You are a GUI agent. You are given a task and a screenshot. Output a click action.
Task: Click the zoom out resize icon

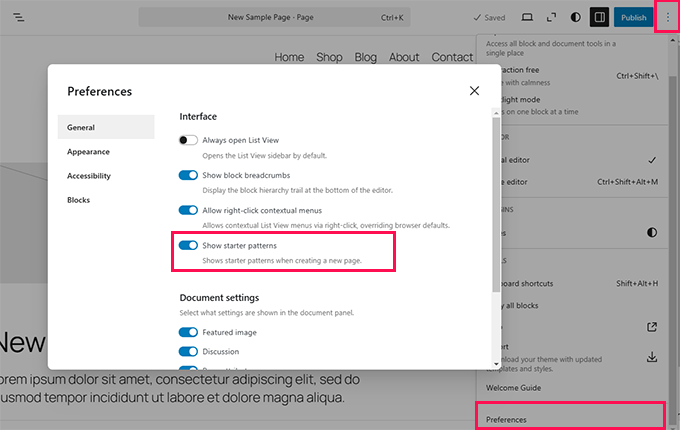[x=551, y=18]
